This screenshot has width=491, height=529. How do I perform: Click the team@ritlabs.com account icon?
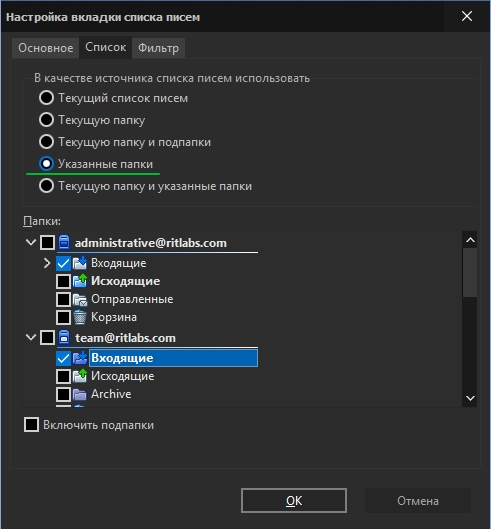coord(64,337)
